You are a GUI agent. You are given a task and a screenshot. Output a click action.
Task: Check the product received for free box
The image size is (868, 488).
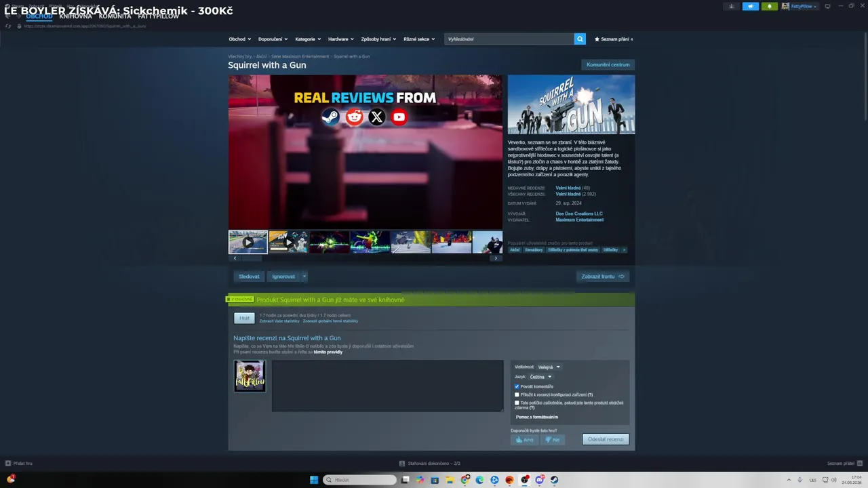(517, 403)
